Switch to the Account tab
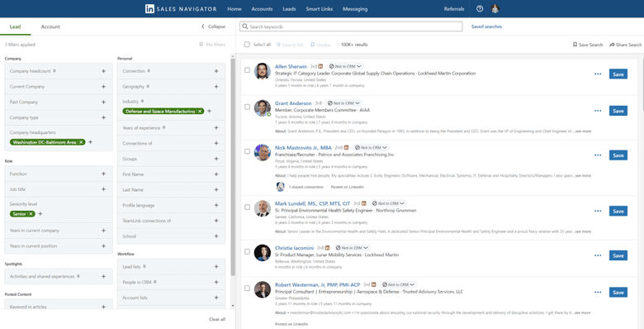644x329 pixels. click(x=50, y=26)
